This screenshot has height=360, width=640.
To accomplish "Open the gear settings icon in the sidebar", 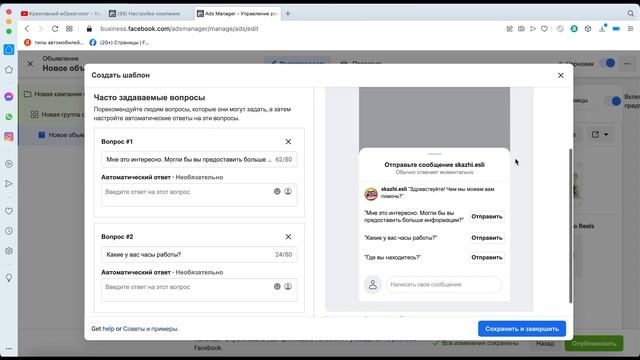I will pyautogui.click(x=9, y=251).
